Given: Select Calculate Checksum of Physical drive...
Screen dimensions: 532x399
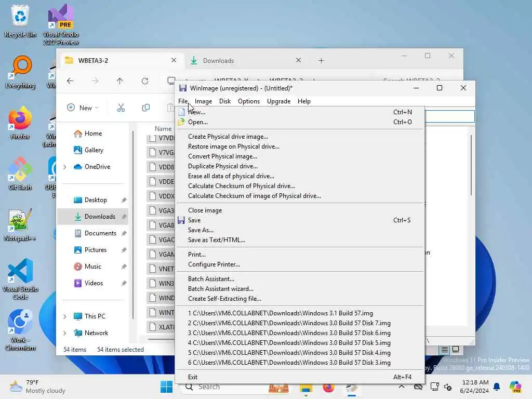Looking at the screenshot, I should pyautogui.click(x=300, y=185).
